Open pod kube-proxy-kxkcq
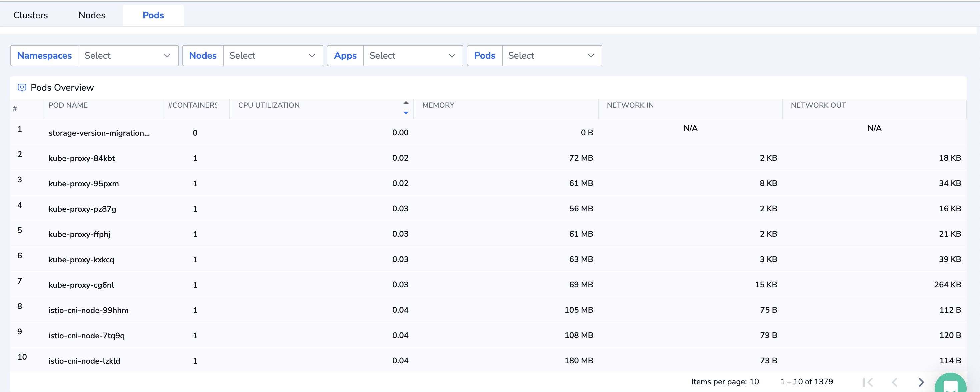980x392 pixels. pyautogui.click(x=81, y=260)
